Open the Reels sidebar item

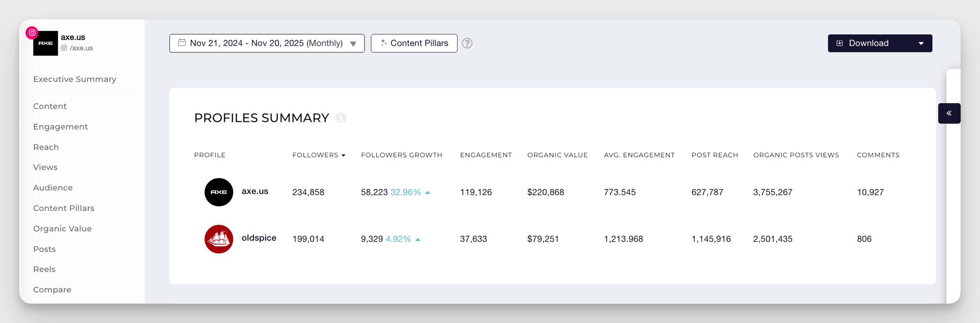44,269
